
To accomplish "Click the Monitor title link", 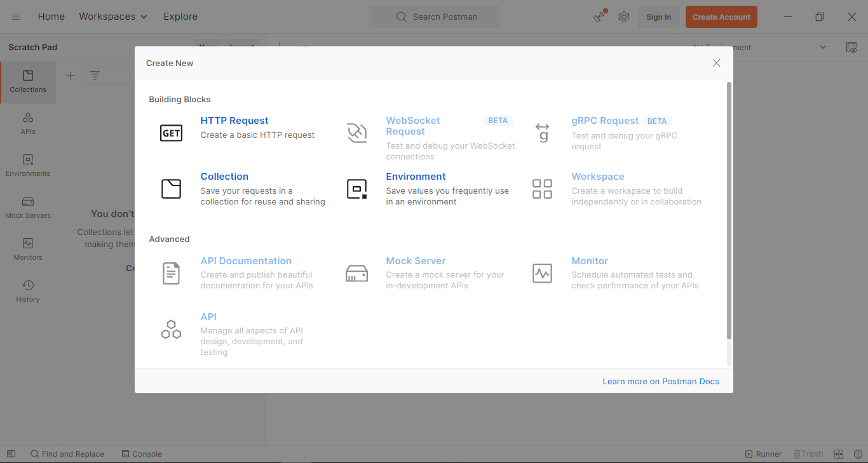I will tap(590, 261).
